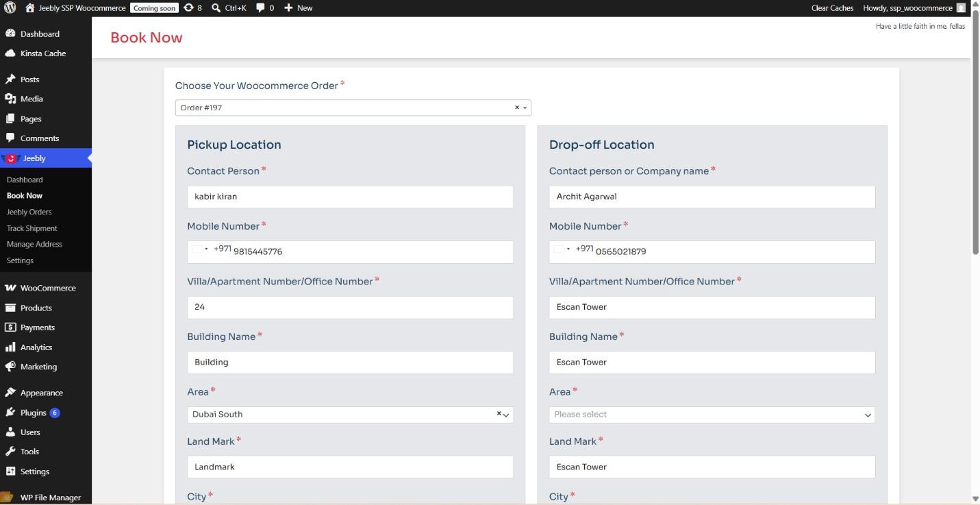Click the Appearance brush icon
The image size is (980, 505).
coord(10,393)
